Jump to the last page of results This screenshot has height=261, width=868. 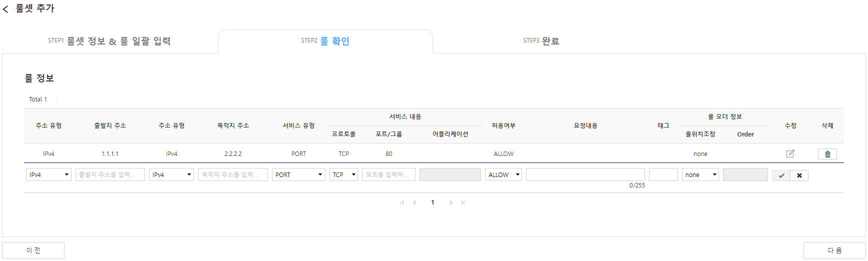(x=463, y=202)
